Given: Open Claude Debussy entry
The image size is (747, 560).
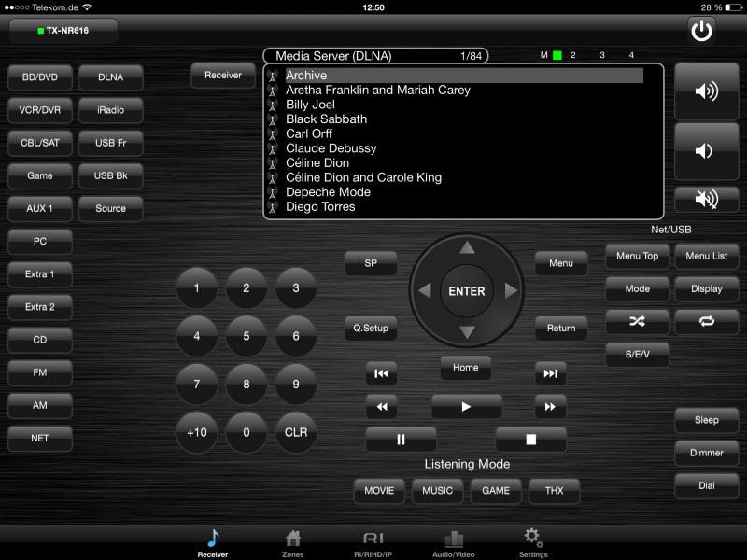Looking at the screenshot, I should point(331,148).
